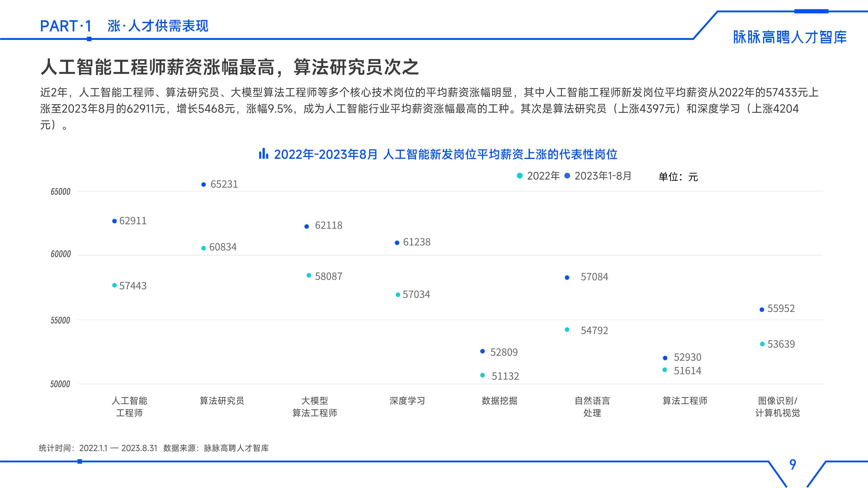868x488 pixels.
Task: Click the 54792 cyan data point dot
Action: (x=567, y=330)
